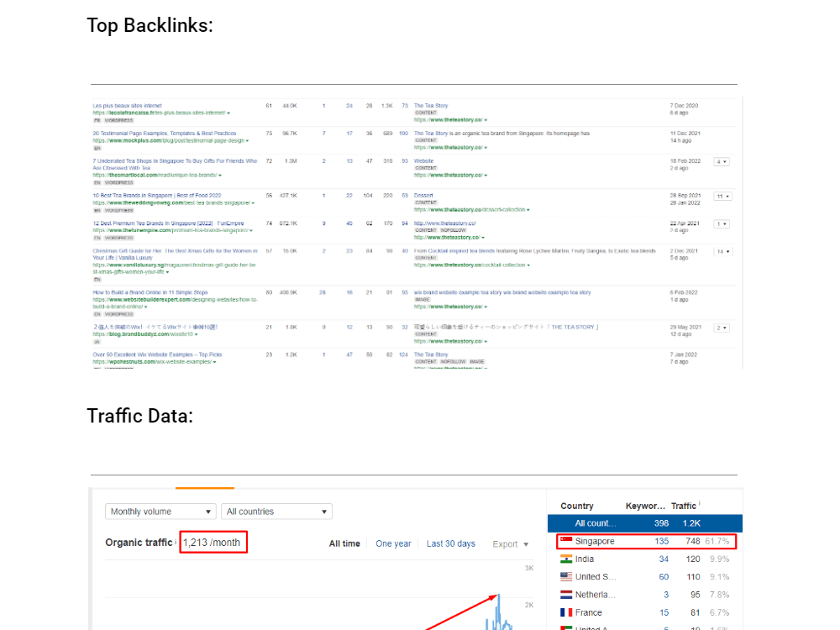The height and width of the screenshot is (630, 840).
Task: Click theteastory.co/cocktail-collection target URL
Action: pos(470,265)
